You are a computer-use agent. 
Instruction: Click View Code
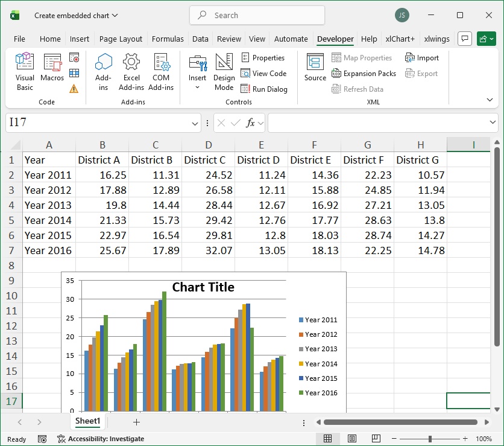click(263, 74)
